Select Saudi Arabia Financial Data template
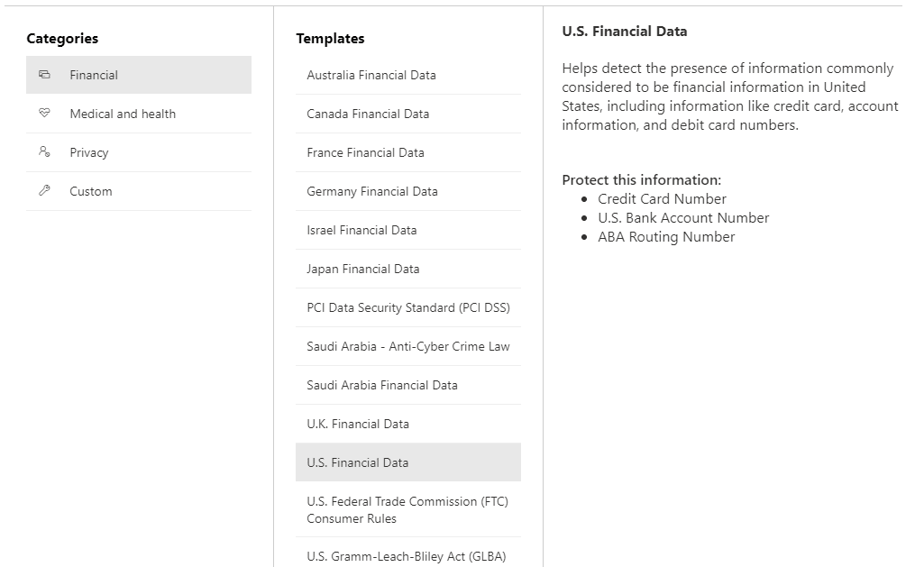This screenshot has width=924, height=567. click(408, 386)
